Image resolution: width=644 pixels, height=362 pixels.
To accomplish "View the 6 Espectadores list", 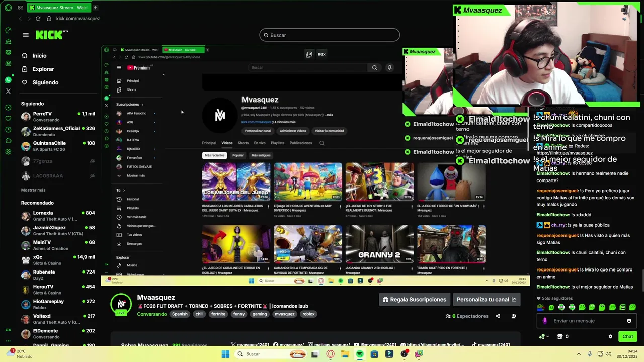I will [x=467, y=316].
